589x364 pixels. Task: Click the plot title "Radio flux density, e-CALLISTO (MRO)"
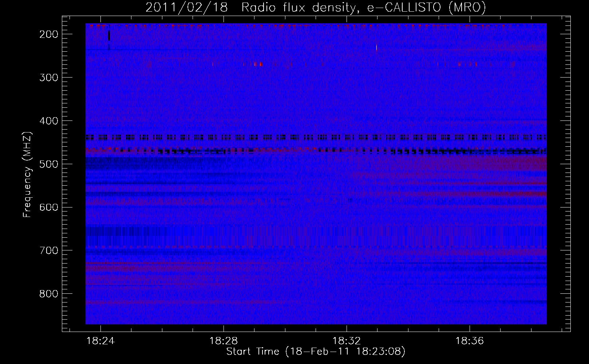[x=363, y=7]
